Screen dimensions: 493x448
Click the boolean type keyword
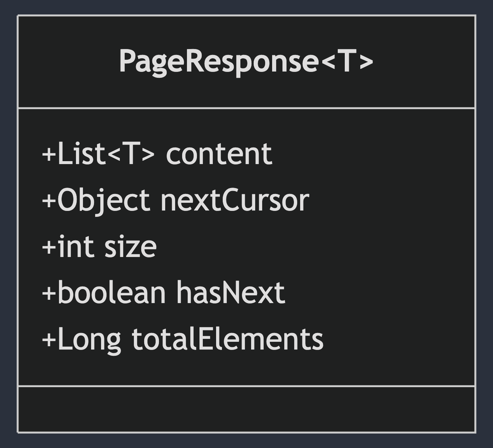point(111,293)
